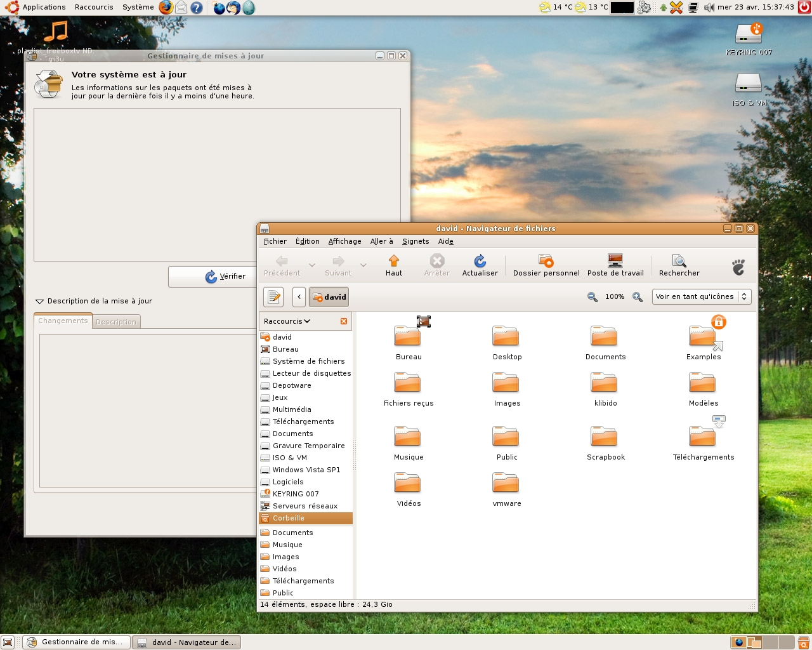Viewport: 812px width, 650px height.
Task: Open the Fichier menu
Action: click(x=275, y=241)
